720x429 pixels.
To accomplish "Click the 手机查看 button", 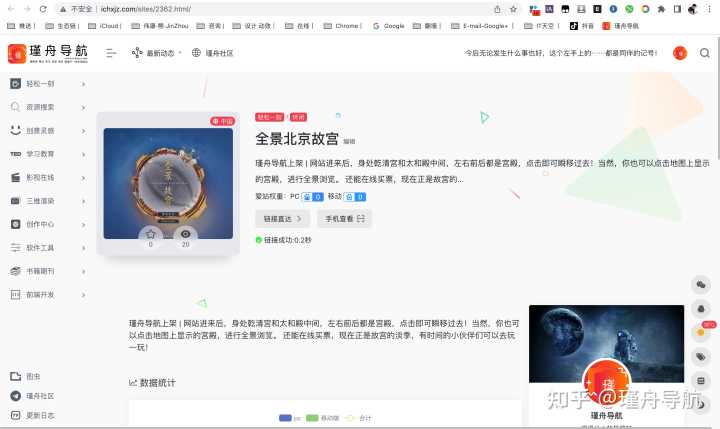I will coord(344,219).
